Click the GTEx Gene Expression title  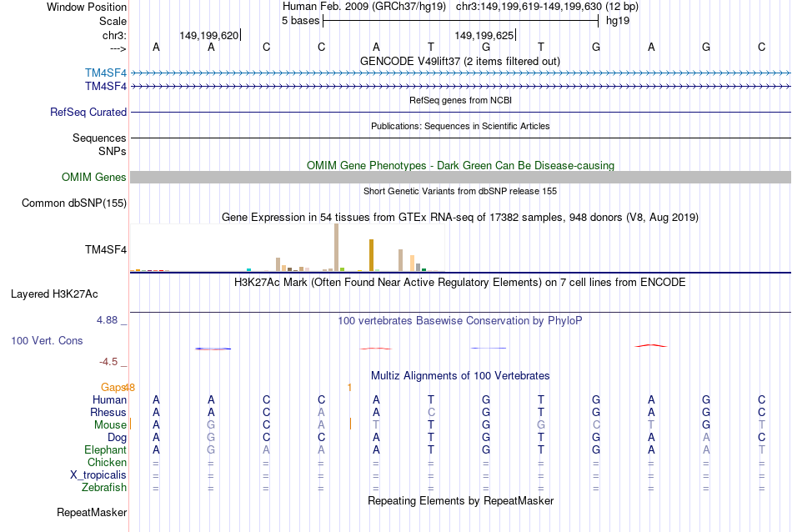tap(460, 218)
